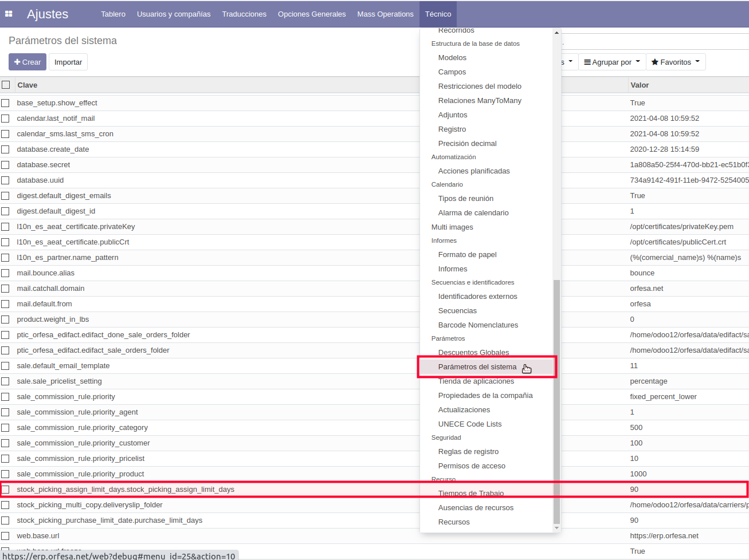Tick the web.base.url row checkbox
749x560 pixels.
[5, 536]
